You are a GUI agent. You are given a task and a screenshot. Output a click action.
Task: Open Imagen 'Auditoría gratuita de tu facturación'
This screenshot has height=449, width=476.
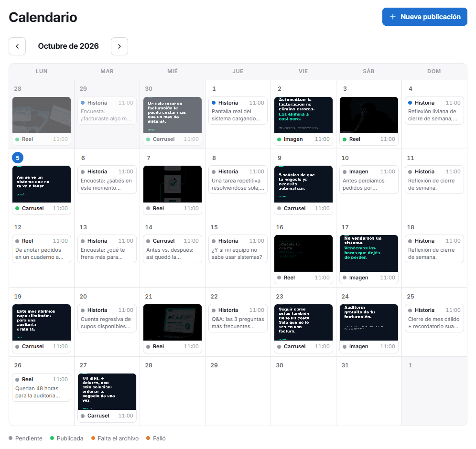tap(369, 329)
